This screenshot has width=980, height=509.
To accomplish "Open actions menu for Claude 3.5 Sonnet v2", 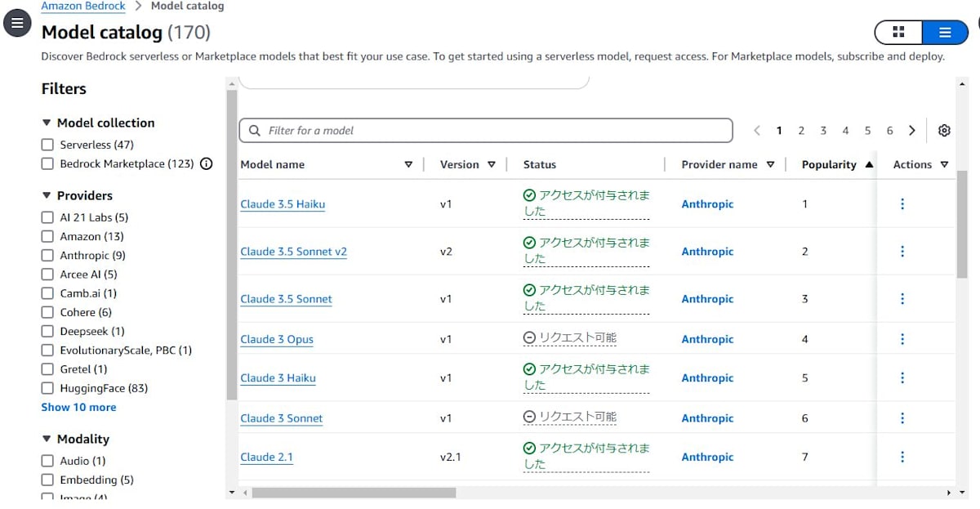I will click(x=902, y=252).
